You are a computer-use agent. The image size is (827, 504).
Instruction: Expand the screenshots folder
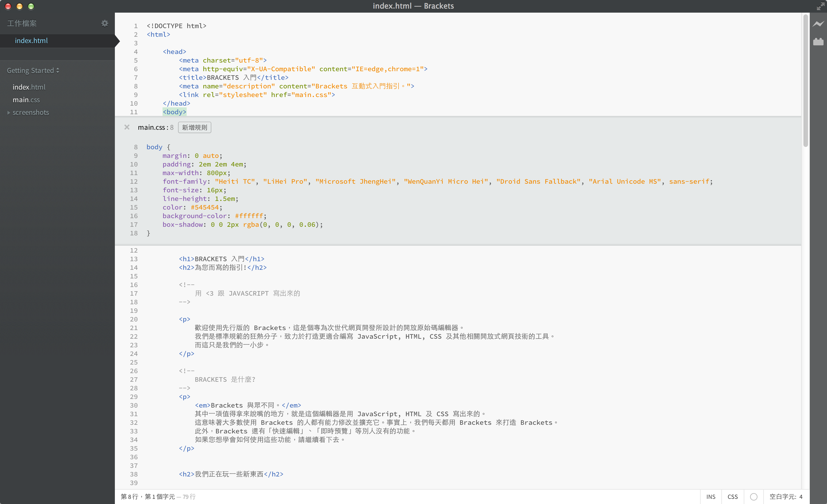[30, 113]
